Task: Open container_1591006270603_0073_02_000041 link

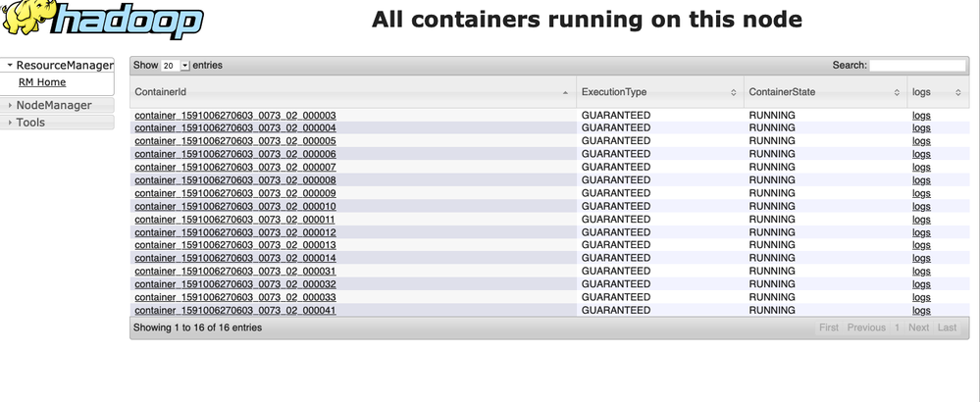Action: coord(235,310)
